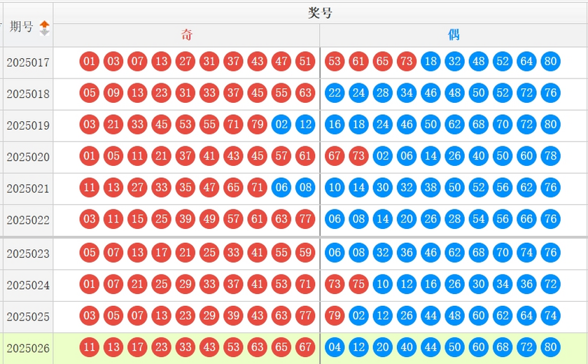The width and height of the screenshot is (588, 364).
Task: Click blue ball 80 in row 2025017
Action: click(550, 61)
